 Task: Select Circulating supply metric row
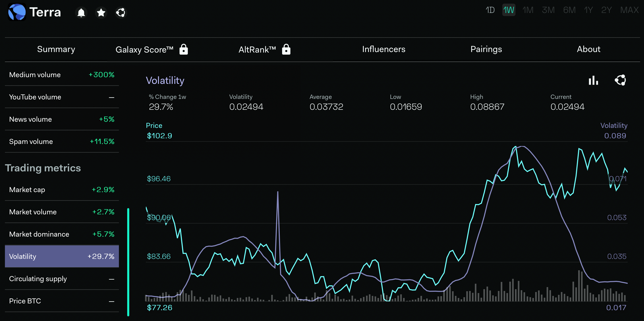[62, 279]
